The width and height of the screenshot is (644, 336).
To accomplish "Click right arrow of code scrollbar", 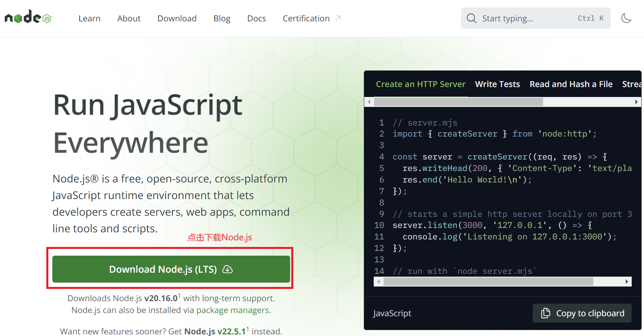I will [x=627, y=282].
